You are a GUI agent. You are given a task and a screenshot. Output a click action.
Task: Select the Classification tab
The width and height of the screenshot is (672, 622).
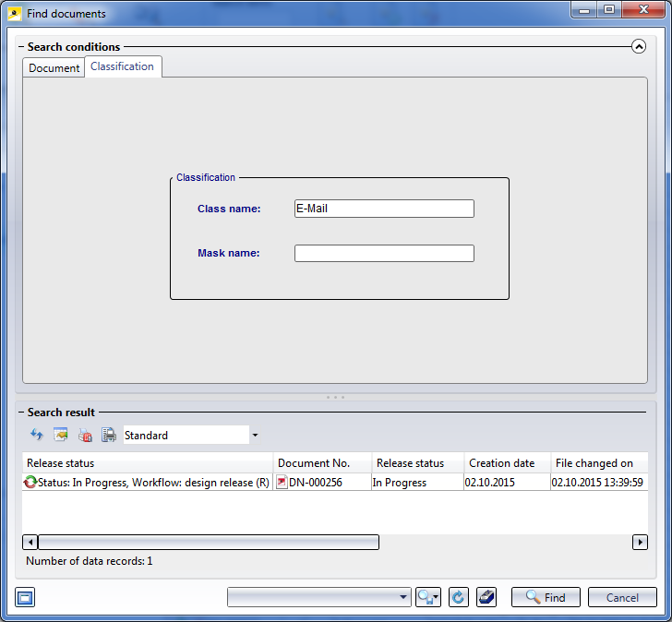point(123,66)
